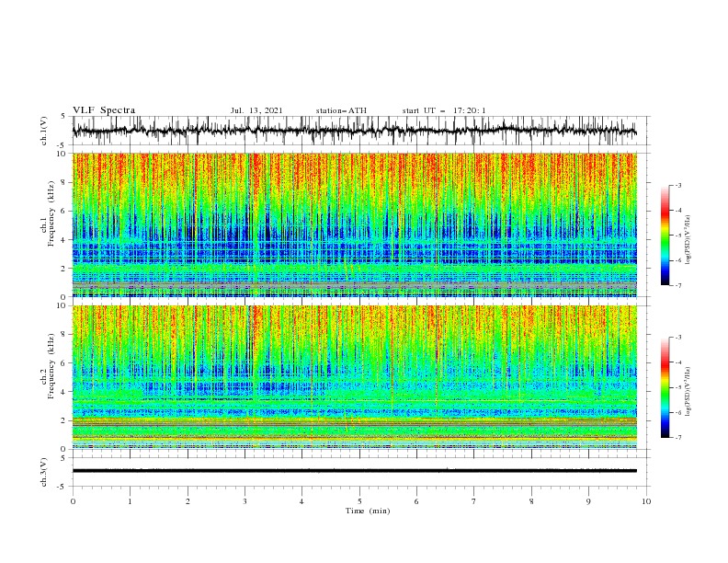Click the "-7" value on ch.1 colorbar

(677, 285)
